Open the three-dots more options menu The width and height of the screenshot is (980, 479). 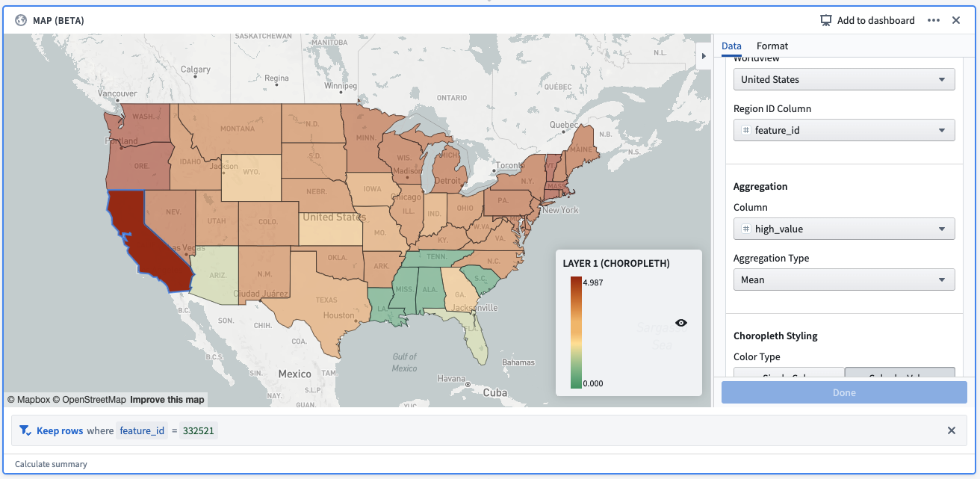pos(934,21)
